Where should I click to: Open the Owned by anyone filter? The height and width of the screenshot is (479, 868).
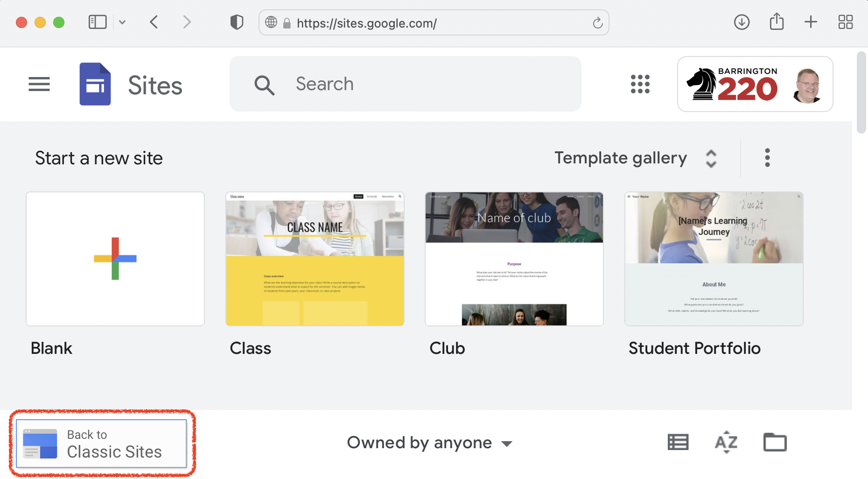tap(429, 443)
